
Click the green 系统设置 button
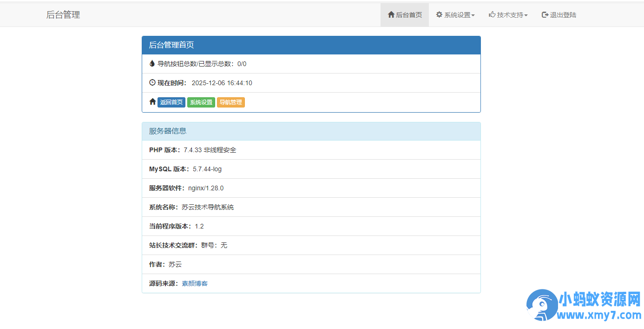201,102
